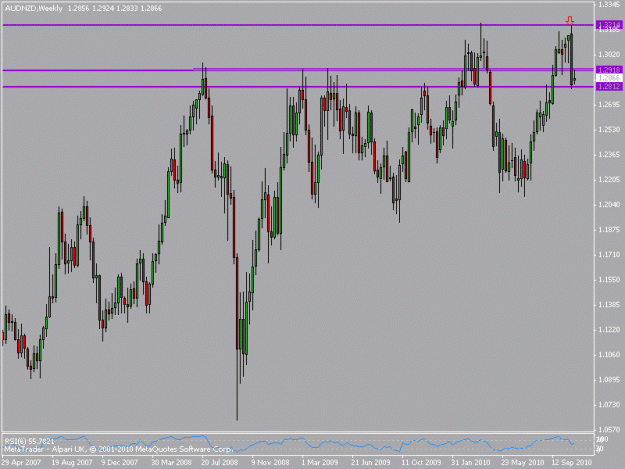Click the 20 Jul 2008 date label

click(x=220, y=463)
